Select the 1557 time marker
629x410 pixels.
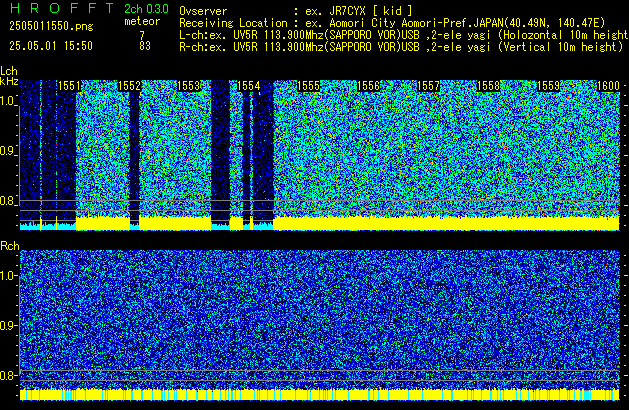click(428, 86)
